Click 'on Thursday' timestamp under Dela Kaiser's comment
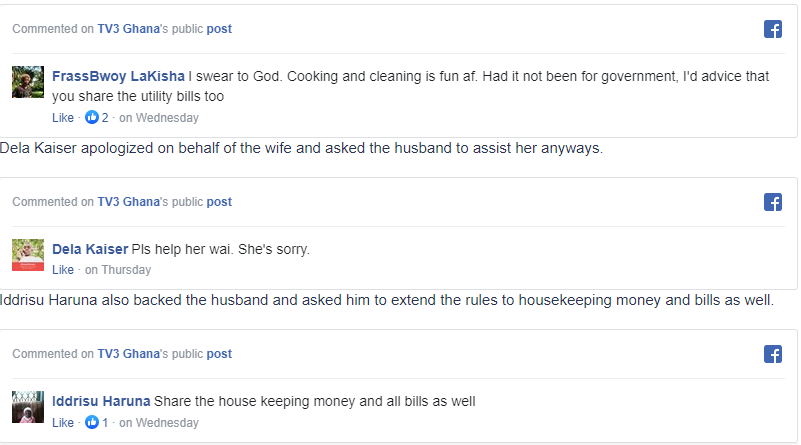This screenshot has width=801, height=445. [118, 270]
